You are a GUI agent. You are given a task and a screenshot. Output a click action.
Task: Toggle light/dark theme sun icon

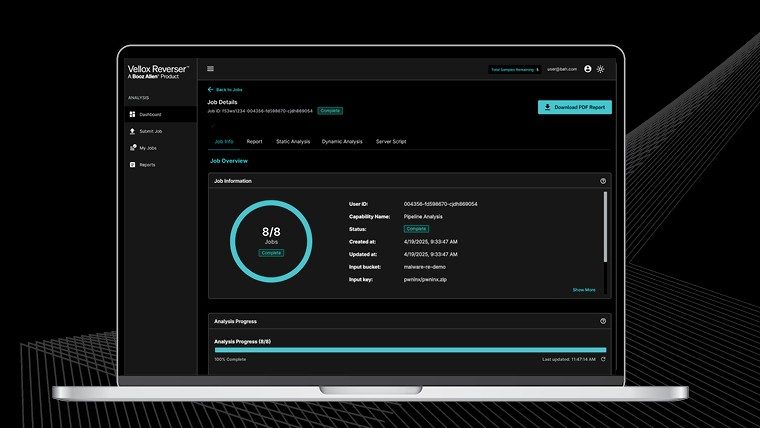click(601, 69)
